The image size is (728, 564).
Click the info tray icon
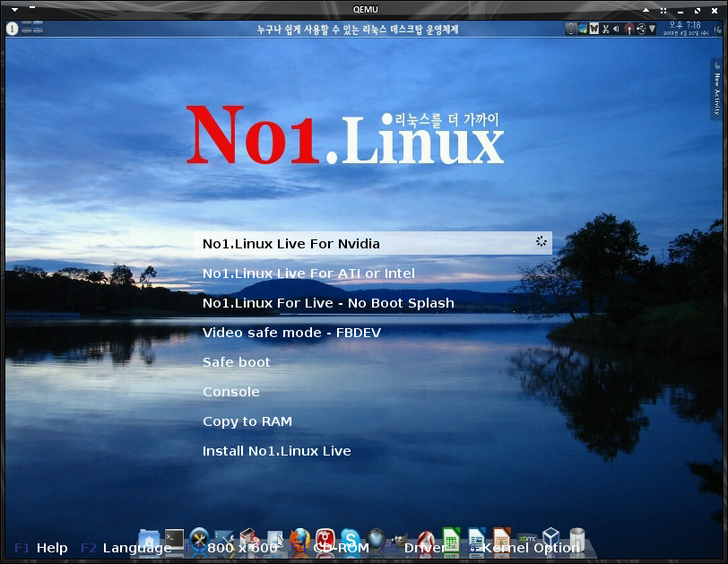click(x=570, y=29)
